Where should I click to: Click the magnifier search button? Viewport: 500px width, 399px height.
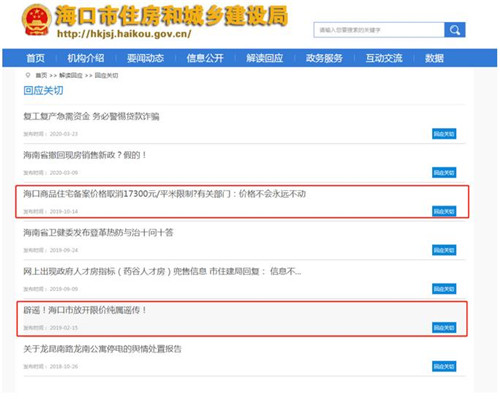pyautogui.click(x=455, y=30)
